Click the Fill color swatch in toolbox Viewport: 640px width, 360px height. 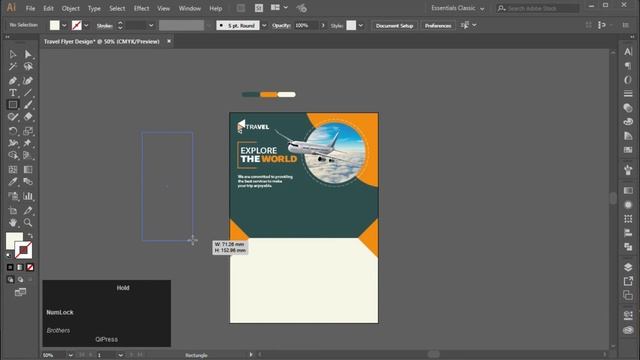click(13, 240)
